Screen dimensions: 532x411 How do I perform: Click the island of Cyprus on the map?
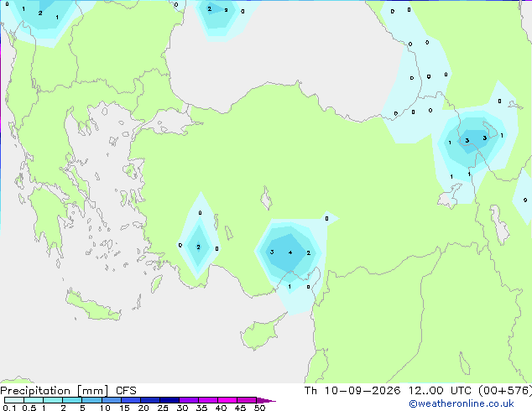261,332
